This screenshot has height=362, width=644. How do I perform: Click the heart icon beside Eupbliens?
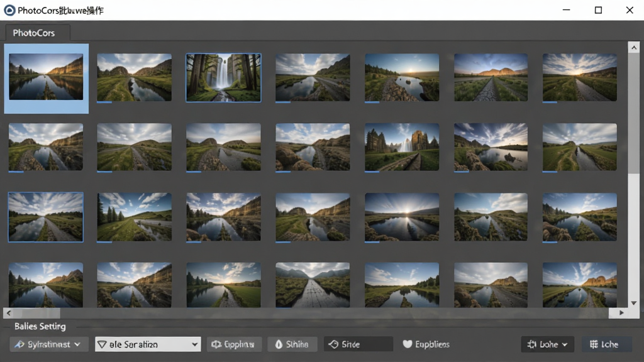point(408,344)
